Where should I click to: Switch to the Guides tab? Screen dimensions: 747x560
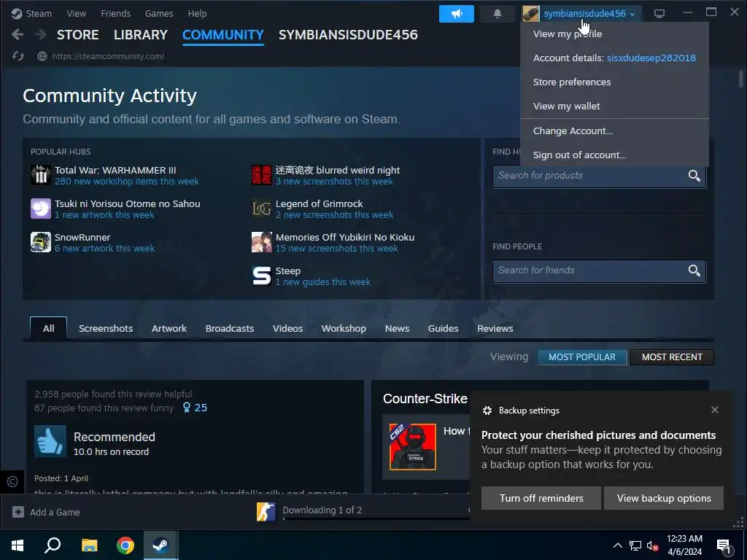(443, 329)
